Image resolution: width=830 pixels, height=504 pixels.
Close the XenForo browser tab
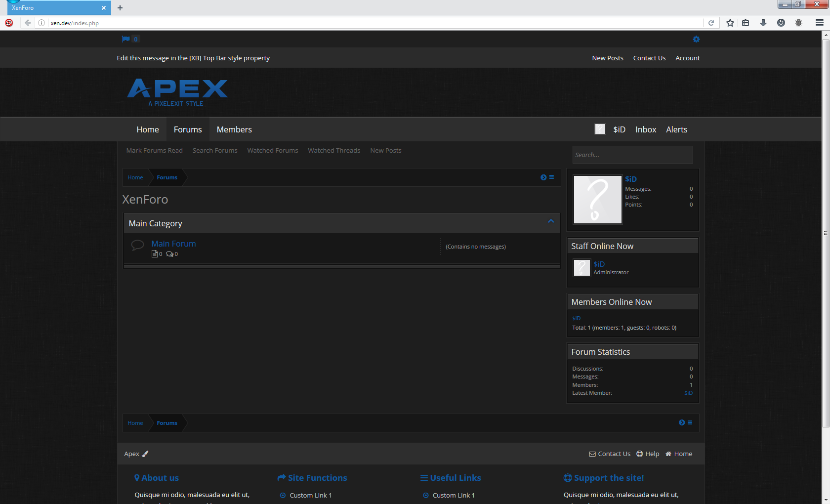(104, 8)
